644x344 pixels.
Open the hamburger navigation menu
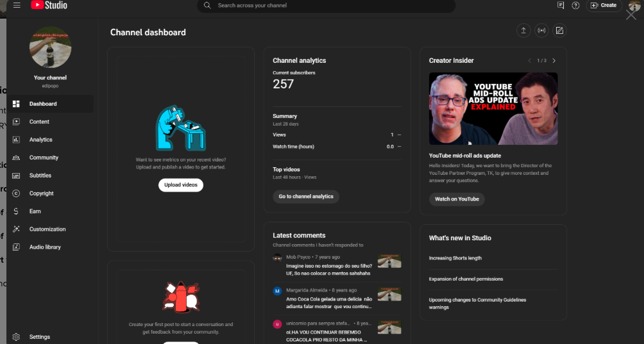(17, 5)
